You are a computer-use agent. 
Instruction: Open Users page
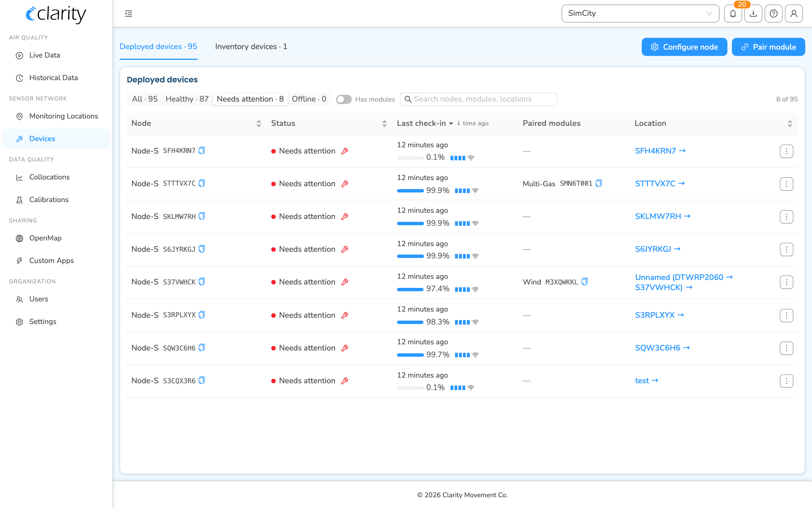(x=56, y=299)
